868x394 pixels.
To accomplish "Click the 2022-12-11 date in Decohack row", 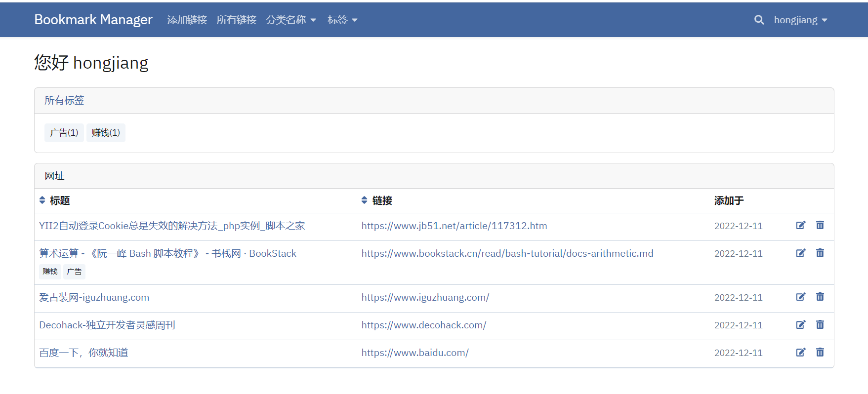I will [x=738, y=325].
